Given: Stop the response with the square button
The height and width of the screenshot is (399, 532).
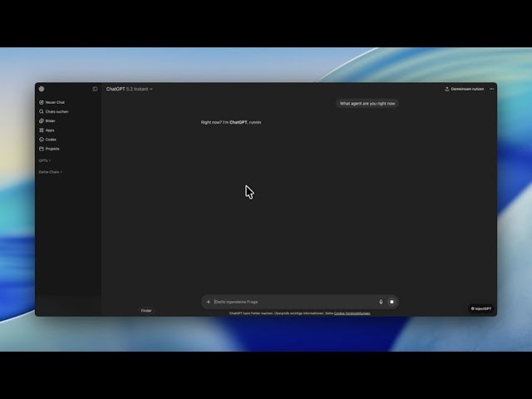Looking at the screenshot, I should (x=392, y=302).
